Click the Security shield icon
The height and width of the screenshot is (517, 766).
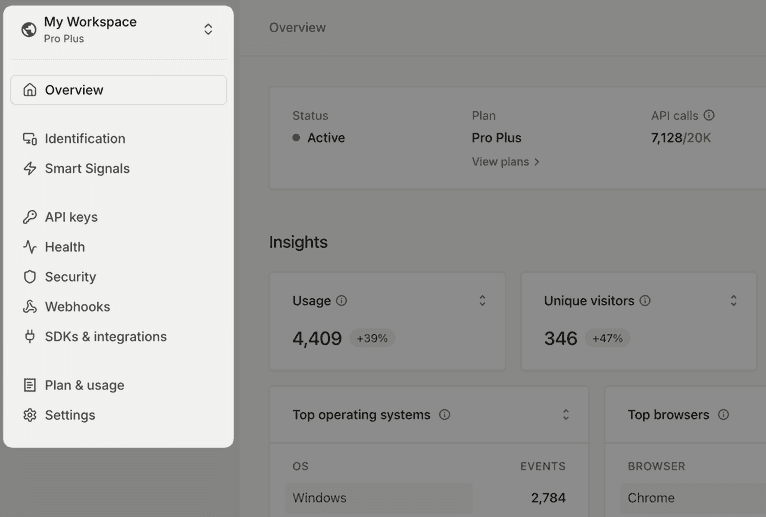coord(30,277)
